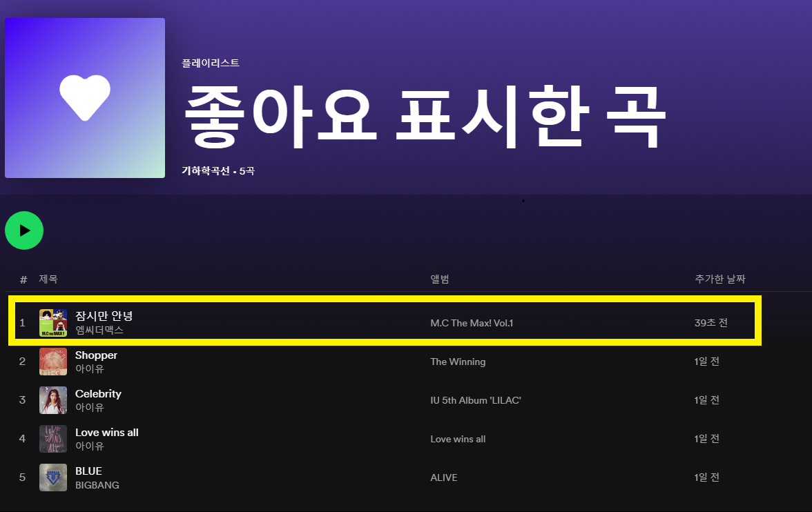Open profile link 기하학곡선
The image size is (812, 512).
point(206,171)
